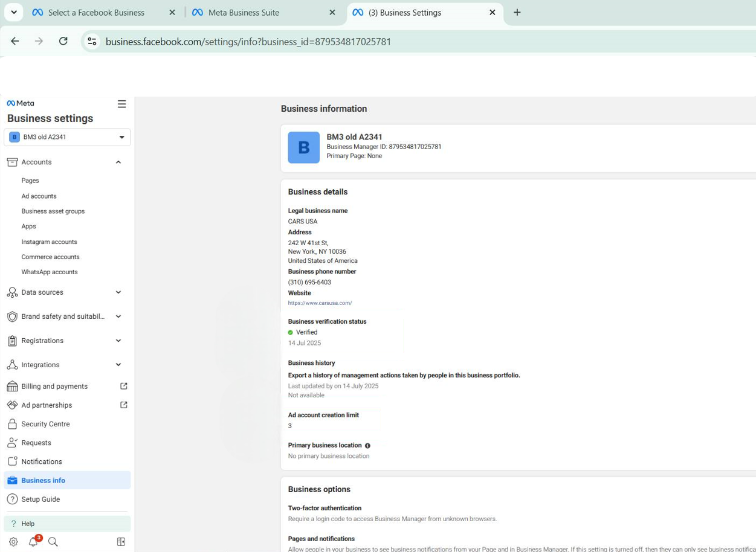Open Requests in sidebar
The width and height of the screenshot is (756, 552).
pyautogui.click(x=36, y=443)
